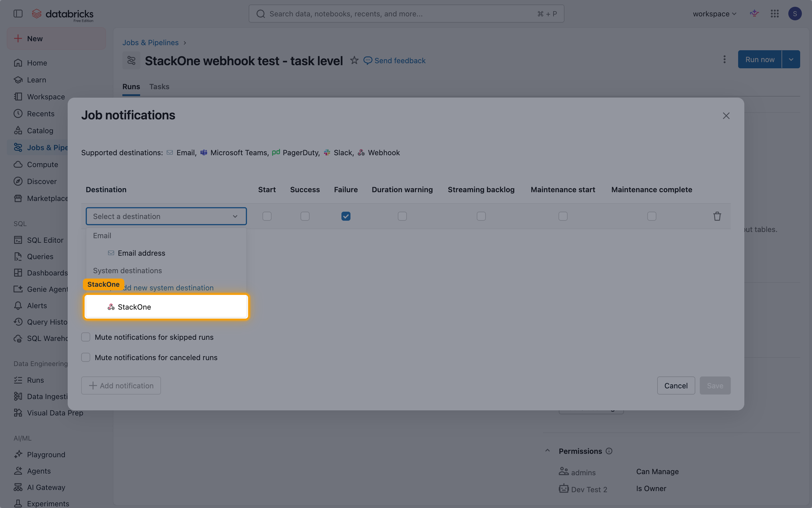Image resolution: width=812 pixels, height=508 pixels.
Task: Open the job kebab menu
Action: 724,60
